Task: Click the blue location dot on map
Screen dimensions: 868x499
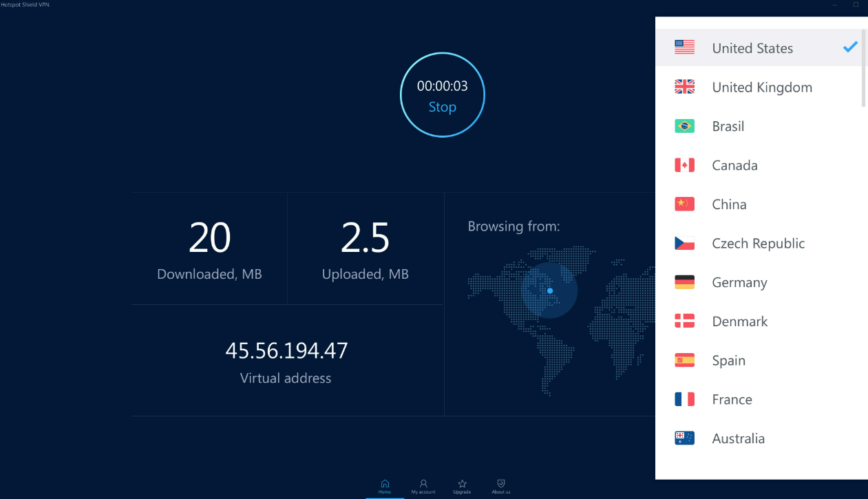Action: pyautogui.click(x=550, y=290)
